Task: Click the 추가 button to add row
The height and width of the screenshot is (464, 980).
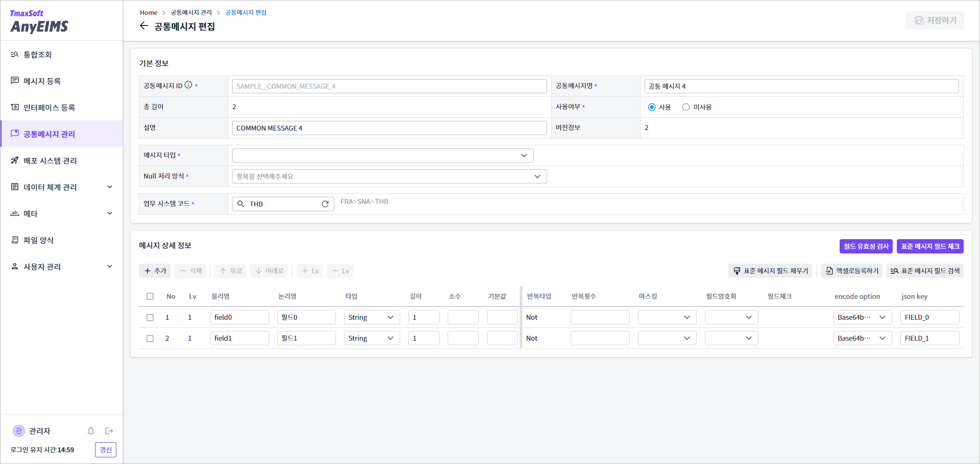Action: (155, 271)
